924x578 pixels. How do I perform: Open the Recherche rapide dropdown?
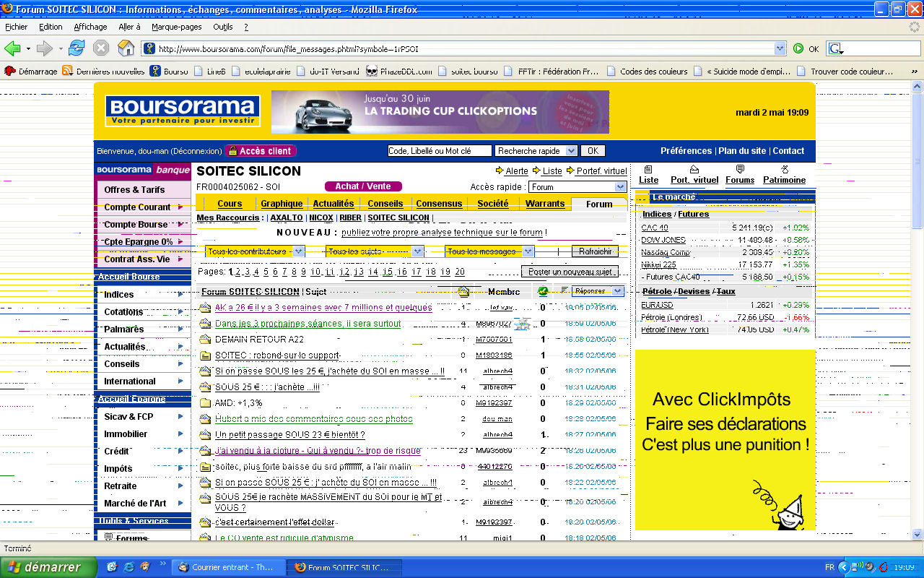536,151
